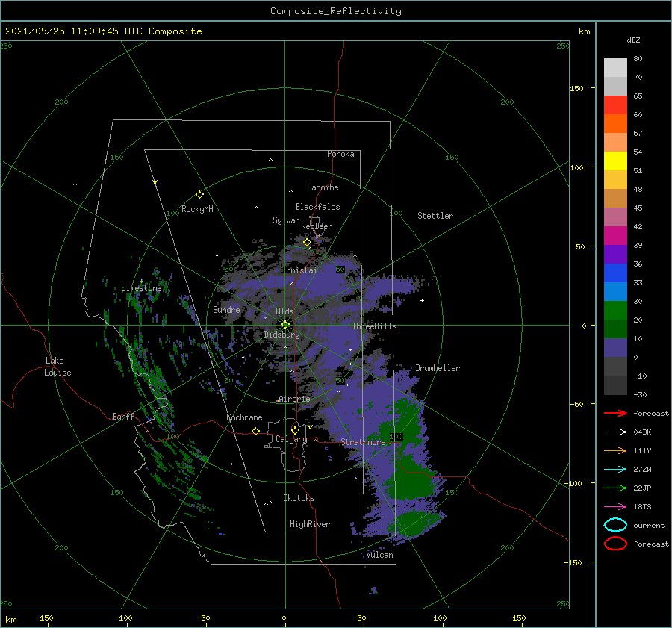Image resolution: width=672 pixels, height=628 pixels.
Task: Click the red forecast arrow in legend
Action: pos(615,413)
